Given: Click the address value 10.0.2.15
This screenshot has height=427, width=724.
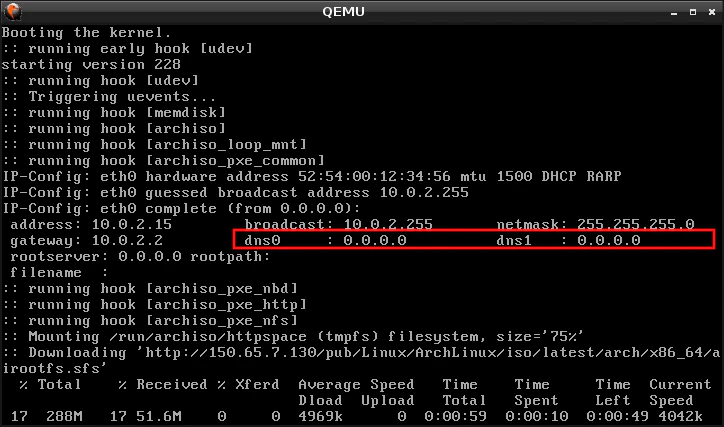Looking at the screenshot, I should [132, 225].
